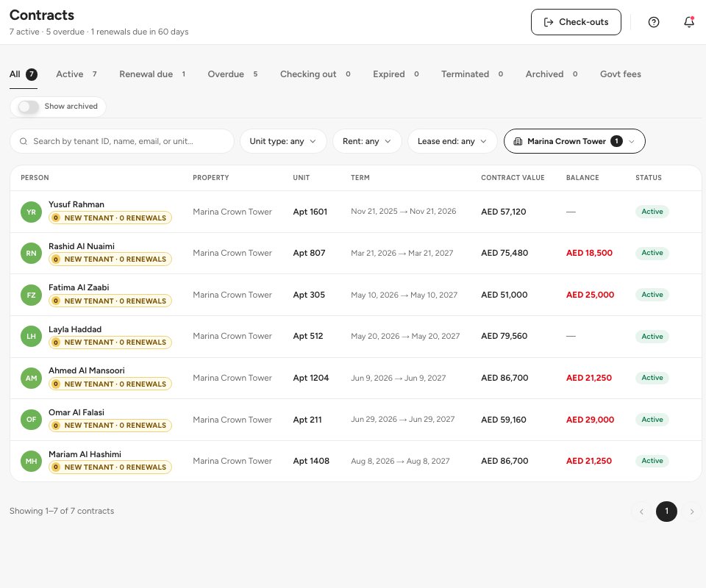
Task: Open Fatima Al Zaabi's contract name
Action: 79,287
